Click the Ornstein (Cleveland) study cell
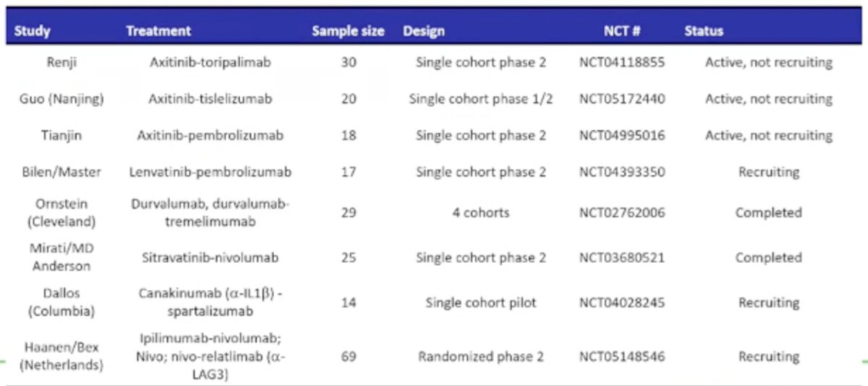 61,213
